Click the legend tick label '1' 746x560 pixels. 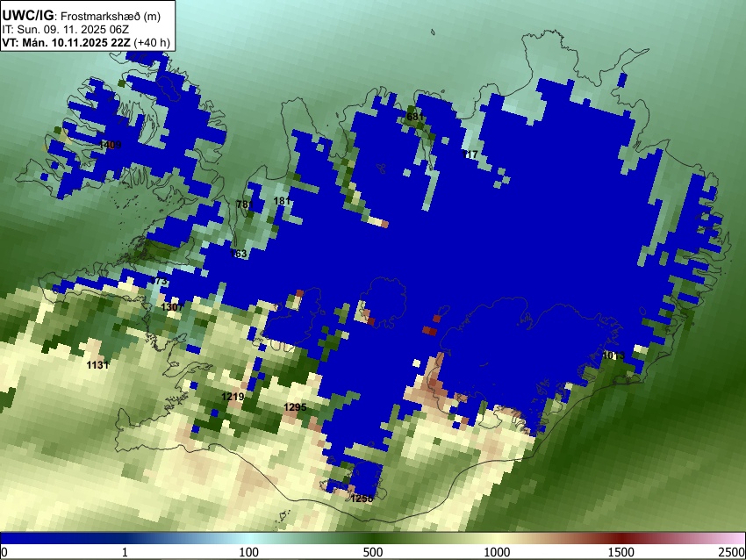[x=125, y=552]
